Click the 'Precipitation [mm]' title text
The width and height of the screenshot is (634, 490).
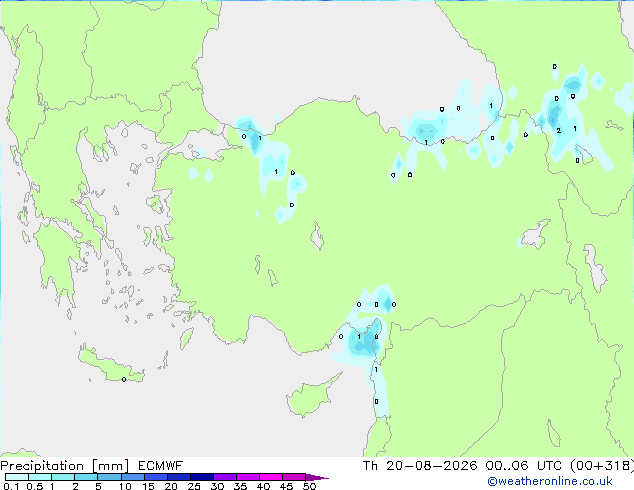(64, 466)
